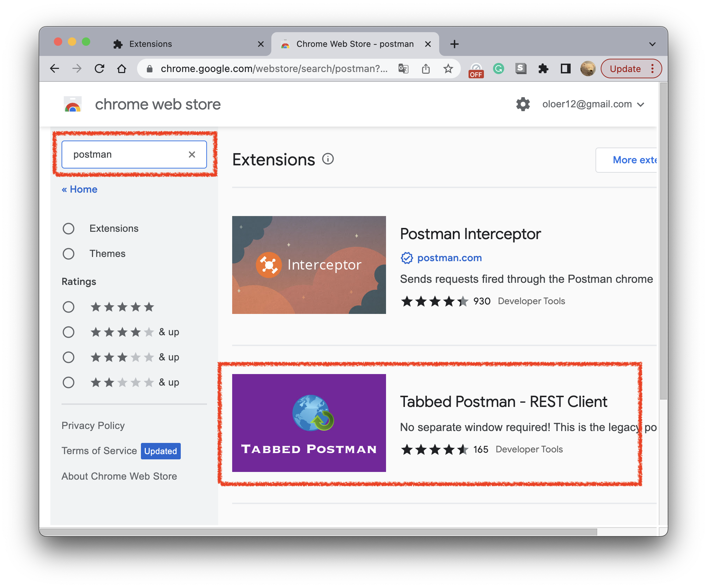
Task: Switch to Chrome Web Store - postman tab
Action: (355, 44)
